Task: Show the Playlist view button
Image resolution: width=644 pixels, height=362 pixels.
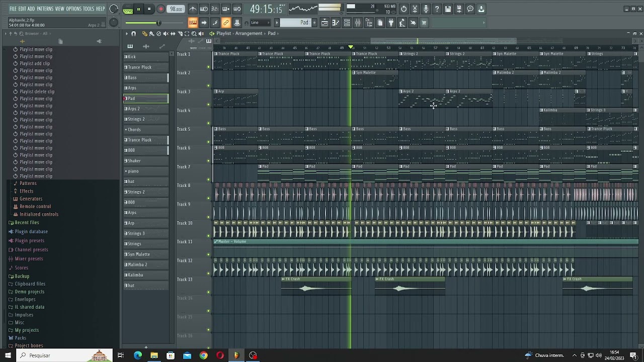Action: coord(325,23)
